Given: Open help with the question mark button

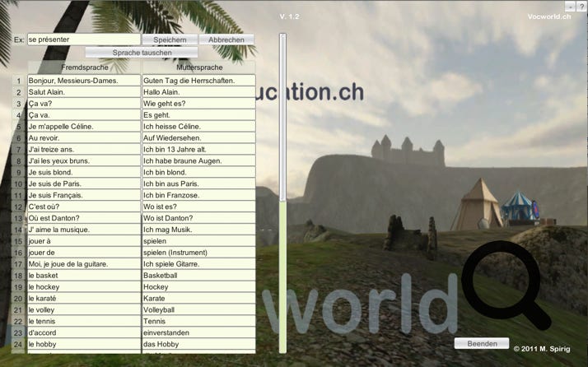Looking at the screenshot, I should (x=581, y=6).
